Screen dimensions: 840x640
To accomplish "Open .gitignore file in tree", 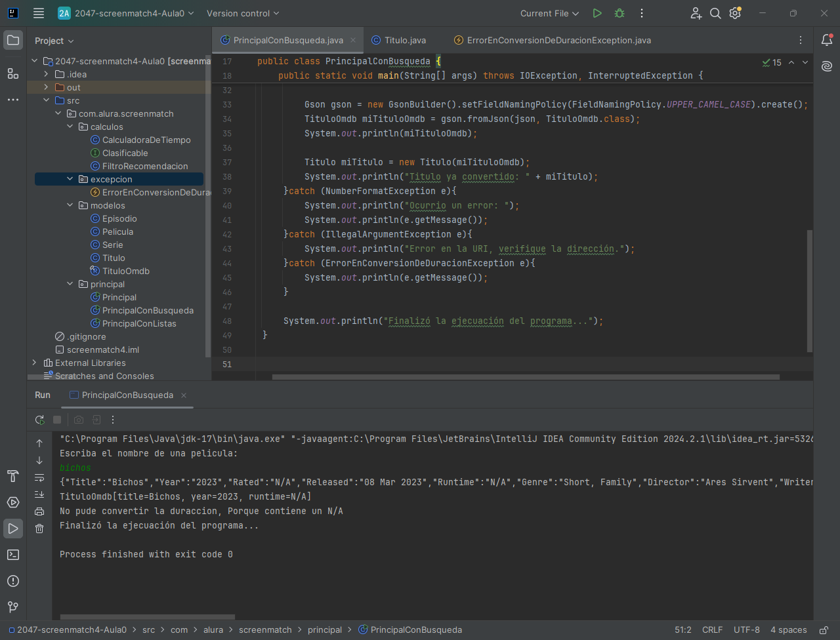I will [x=80, y=336].
